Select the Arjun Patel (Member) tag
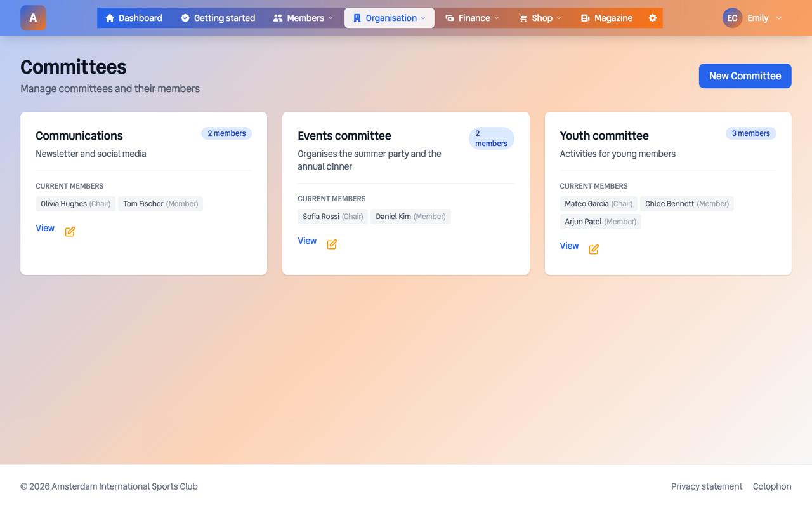This screenshot has height=508, width=812. click(x=600, y=222)
